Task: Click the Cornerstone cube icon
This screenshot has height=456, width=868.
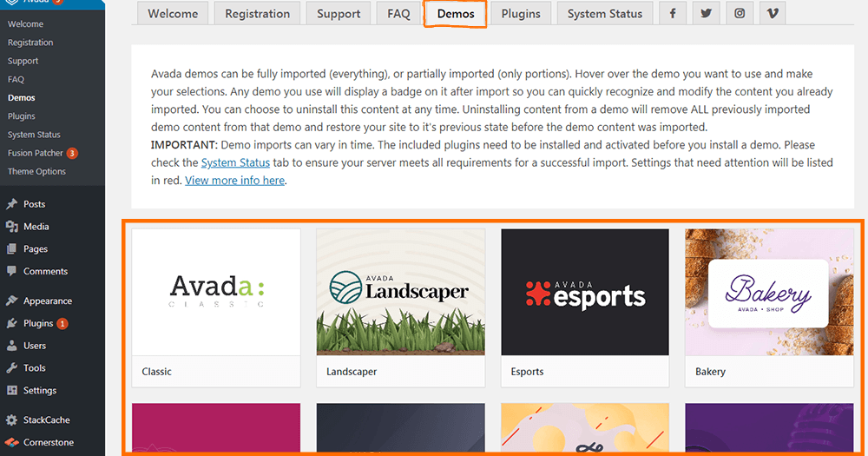Action: (x=11, y=442)
